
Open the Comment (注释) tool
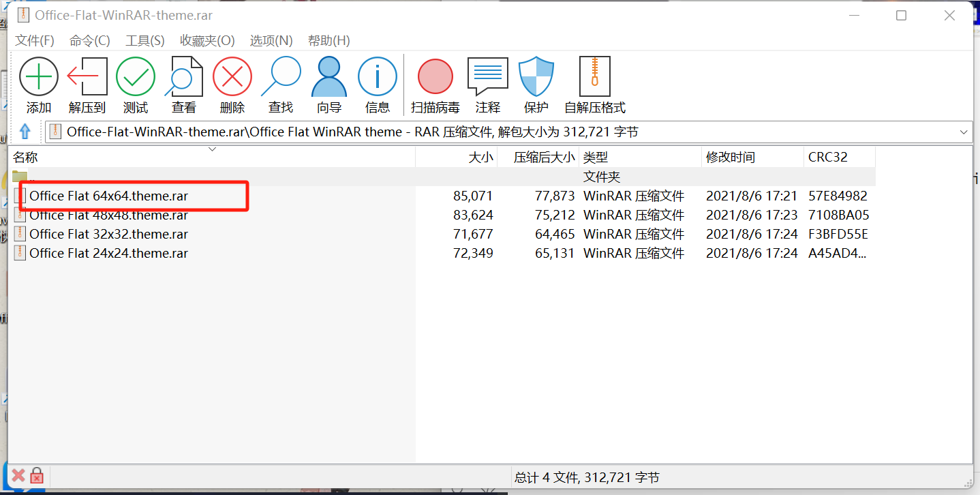pos(488,77)
